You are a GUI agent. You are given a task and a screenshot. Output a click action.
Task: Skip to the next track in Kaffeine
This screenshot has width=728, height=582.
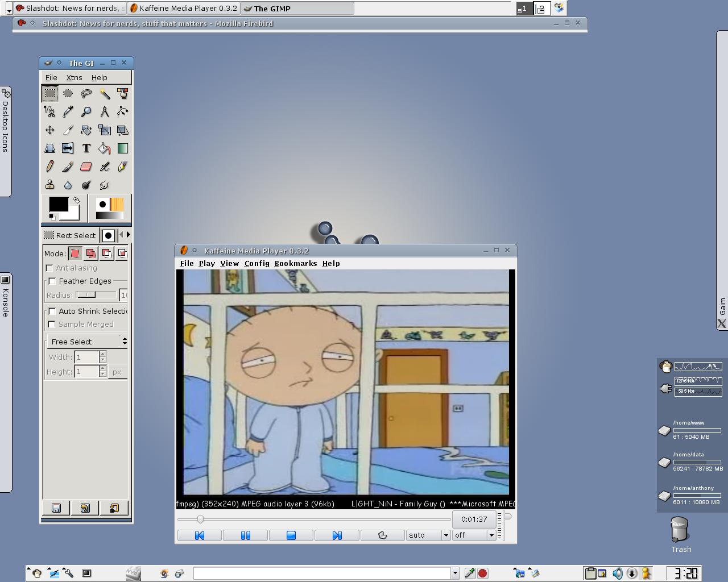[337, 535]
